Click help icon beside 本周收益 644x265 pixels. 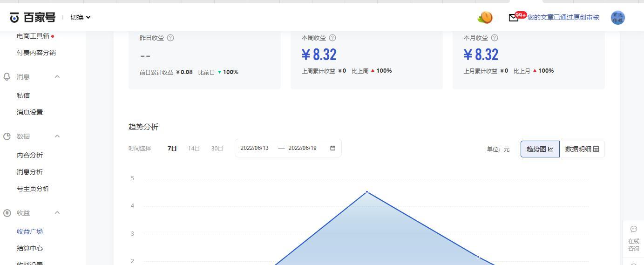(332, 38)
